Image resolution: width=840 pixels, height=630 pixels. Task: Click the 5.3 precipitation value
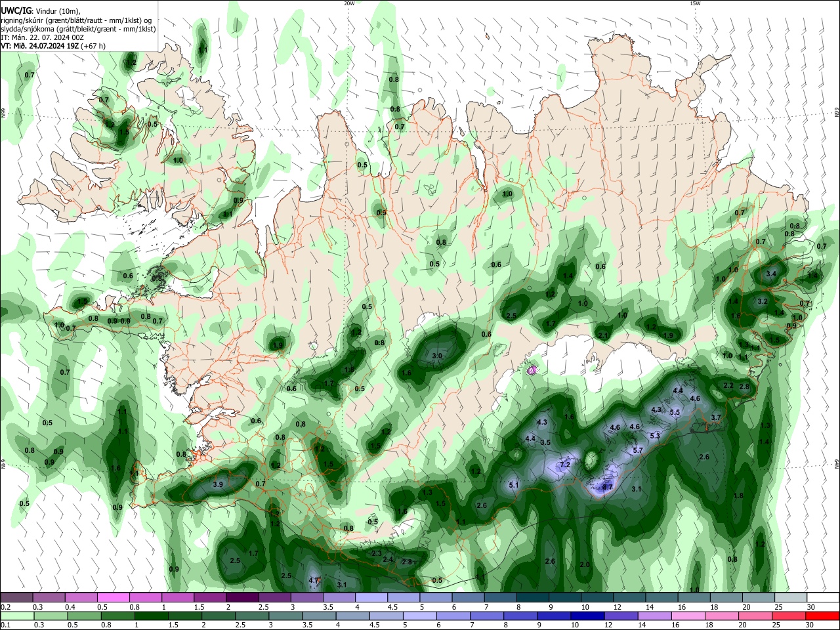[x=655, y=436]
